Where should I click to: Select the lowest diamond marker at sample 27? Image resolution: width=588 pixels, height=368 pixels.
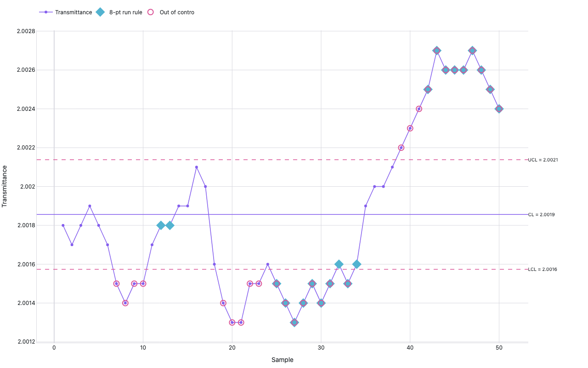(294, 322)
